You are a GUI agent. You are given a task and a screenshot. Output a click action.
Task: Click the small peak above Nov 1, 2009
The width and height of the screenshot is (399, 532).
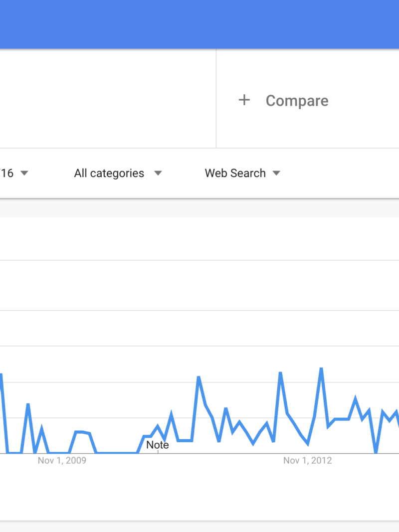point(79,432)
